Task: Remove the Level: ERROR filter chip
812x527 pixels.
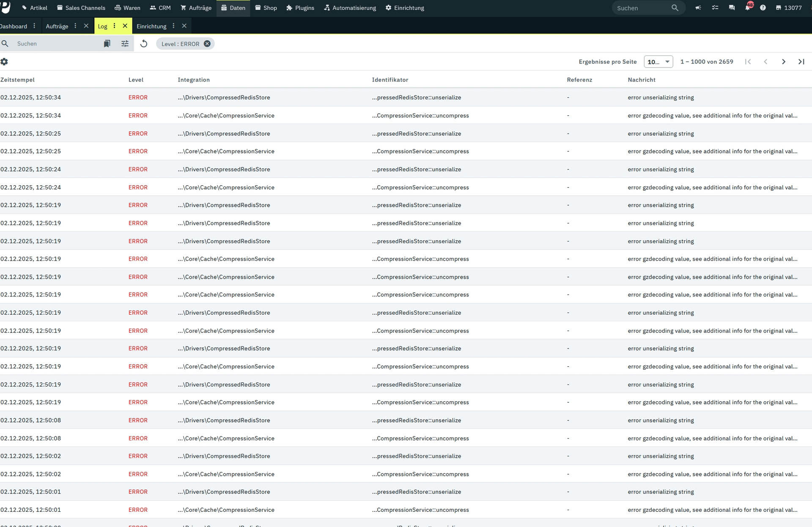Action: click(x=207, y=44)
